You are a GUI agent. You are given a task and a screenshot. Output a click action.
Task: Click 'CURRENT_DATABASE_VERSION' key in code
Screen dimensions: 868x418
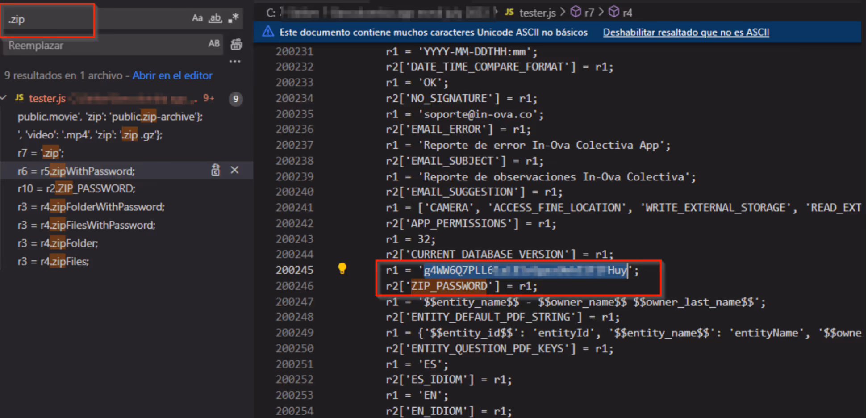click(x=487, y=255)
